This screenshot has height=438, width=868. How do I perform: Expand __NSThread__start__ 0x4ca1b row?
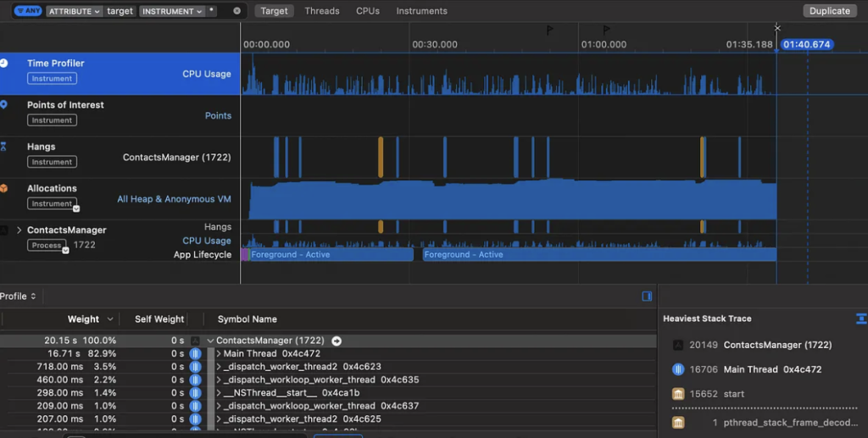[219, 392]
